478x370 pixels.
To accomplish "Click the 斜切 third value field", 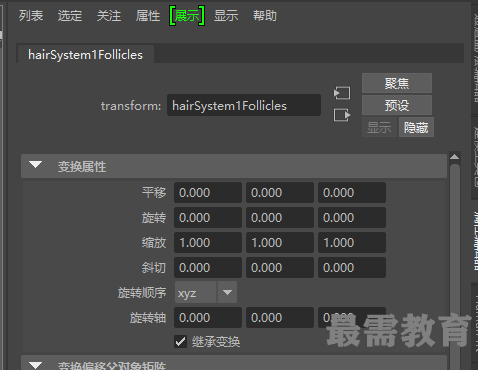I will click(x=352, y=268).
